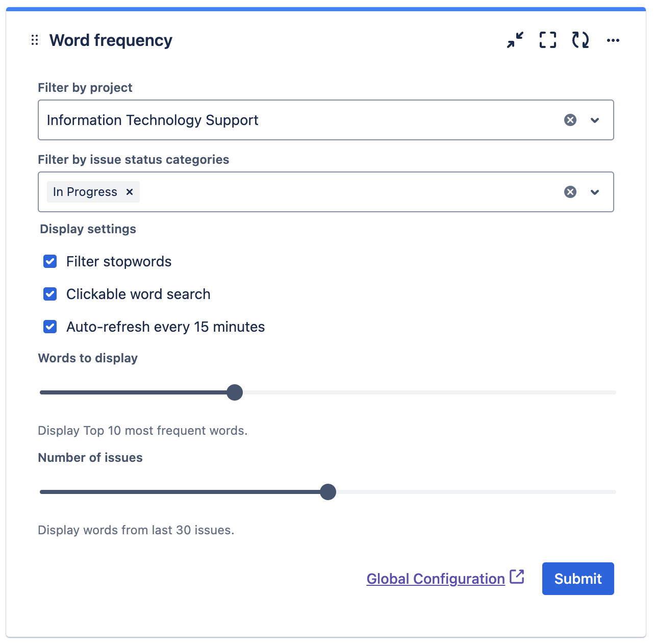Move the Number of issues slider handle
Screen dimensions: 655x644
tap(328, 491)
